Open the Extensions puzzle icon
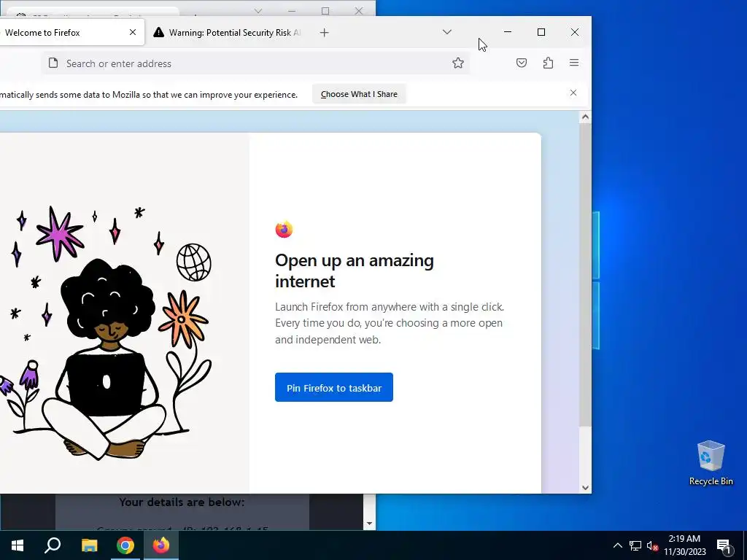Screen dimensions: 747x560 548,63
